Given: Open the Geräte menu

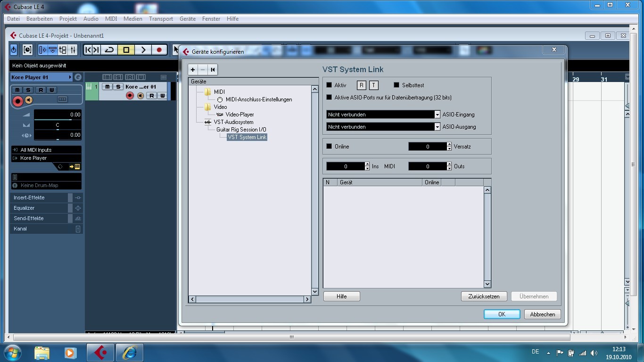Looking at the screenshot, I should (x=188, y=19).
